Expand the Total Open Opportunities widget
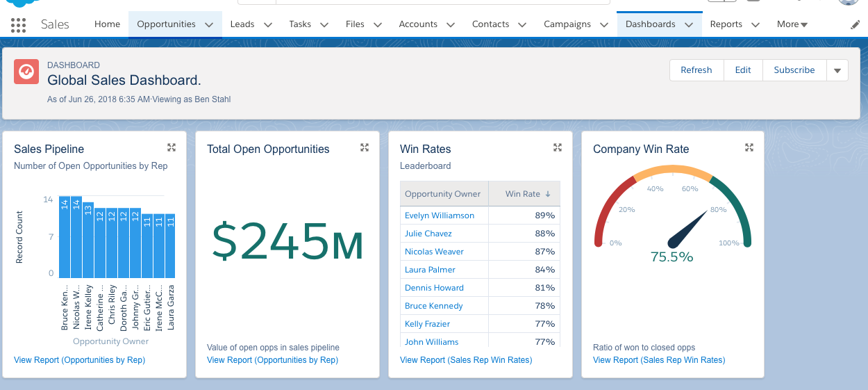868x390 pixels. click(365, 147)
